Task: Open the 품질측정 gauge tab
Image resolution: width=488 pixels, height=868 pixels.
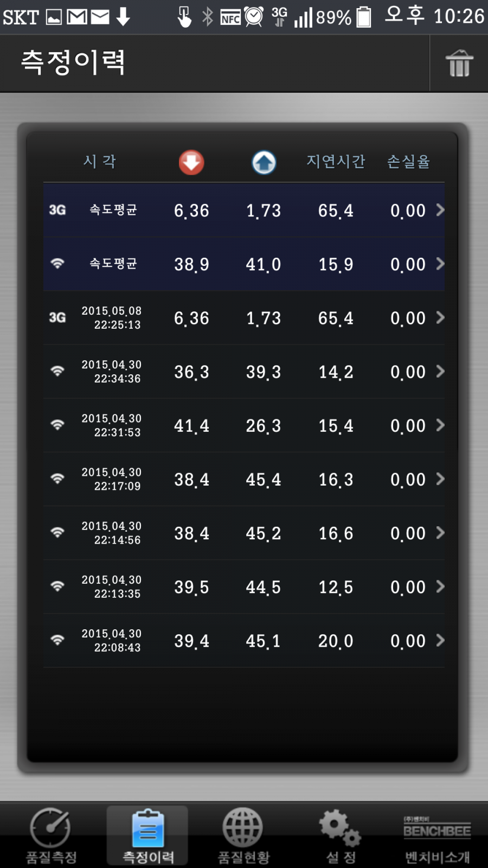Action: (52, 835)
